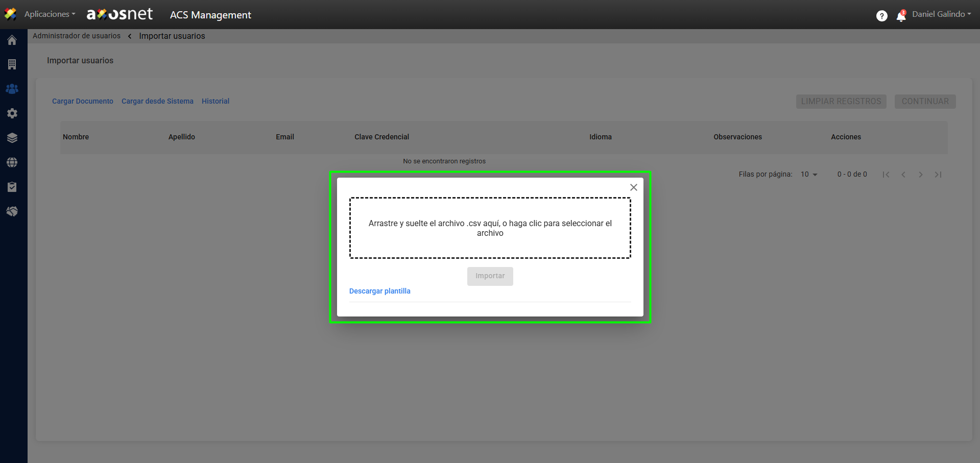The width and height of the screenshot is (980, 463).
Task: Open the settings gear in sidebar
Action: coord(12,113)
